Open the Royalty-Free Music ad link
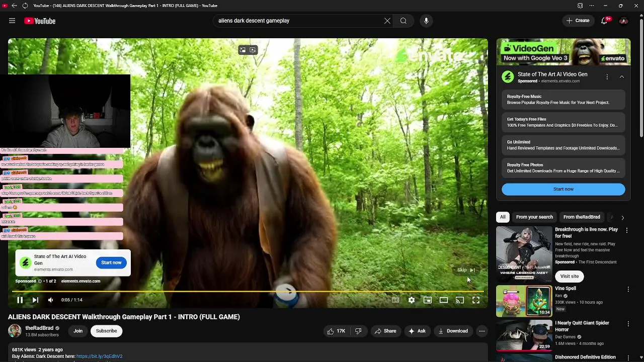 tap(563, 100)
